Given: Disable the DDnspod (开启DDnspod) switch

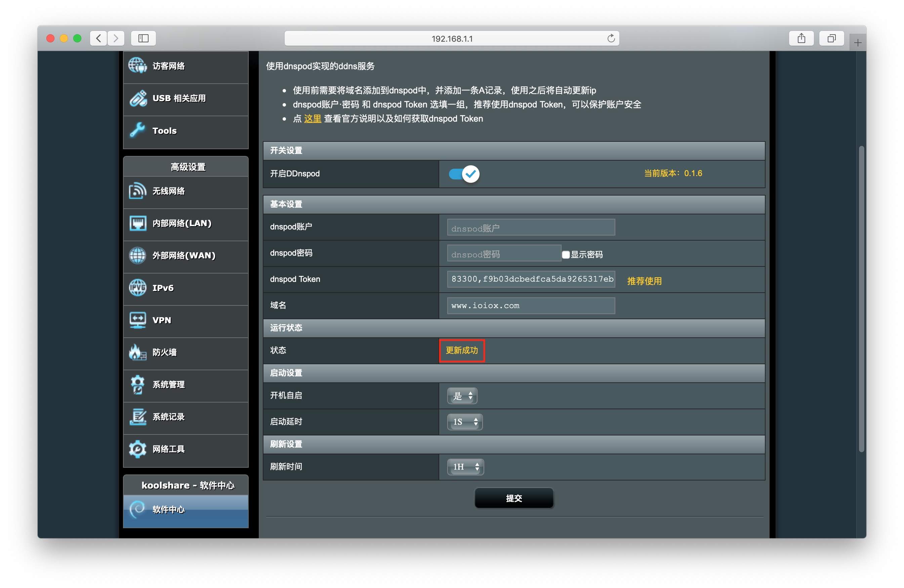Looking at the screenshot, I should pos(464,174).
